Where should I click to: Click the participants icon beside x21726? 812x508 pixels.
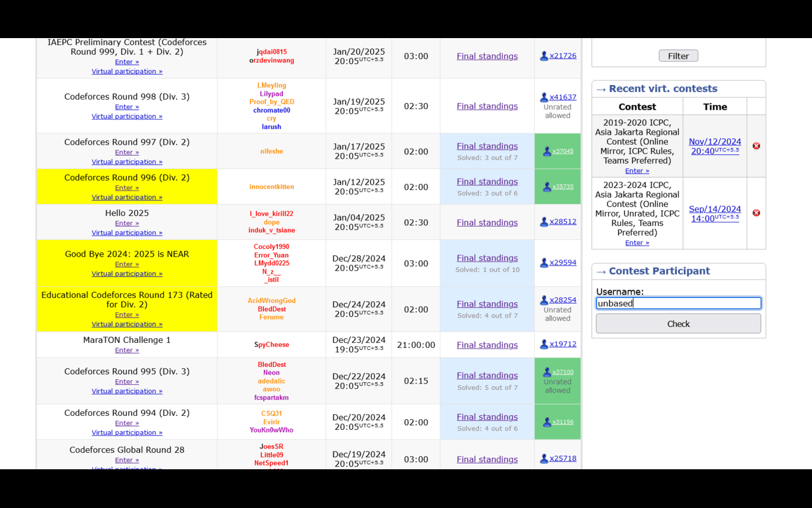tap(544, 56)
